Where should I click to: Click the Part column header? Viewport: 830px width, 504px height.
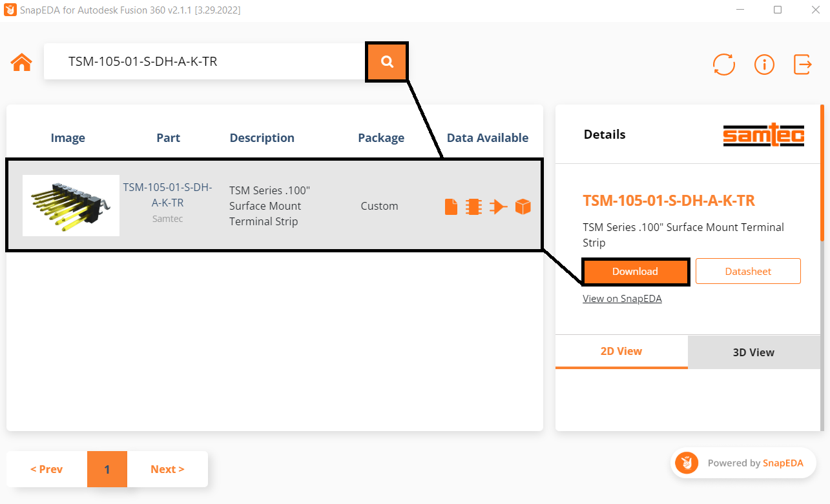point(169,137)
